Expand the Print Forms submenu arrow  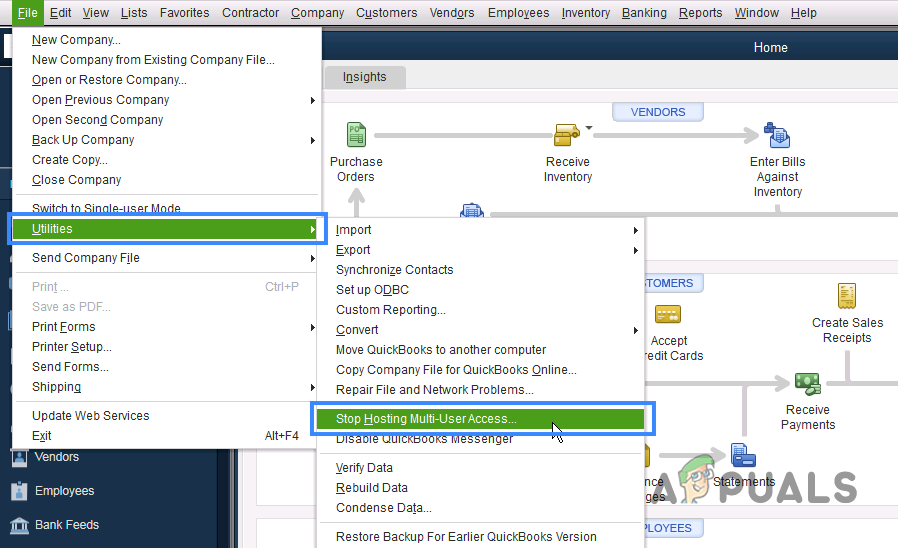pyautogui.click(x=313, y=327)
